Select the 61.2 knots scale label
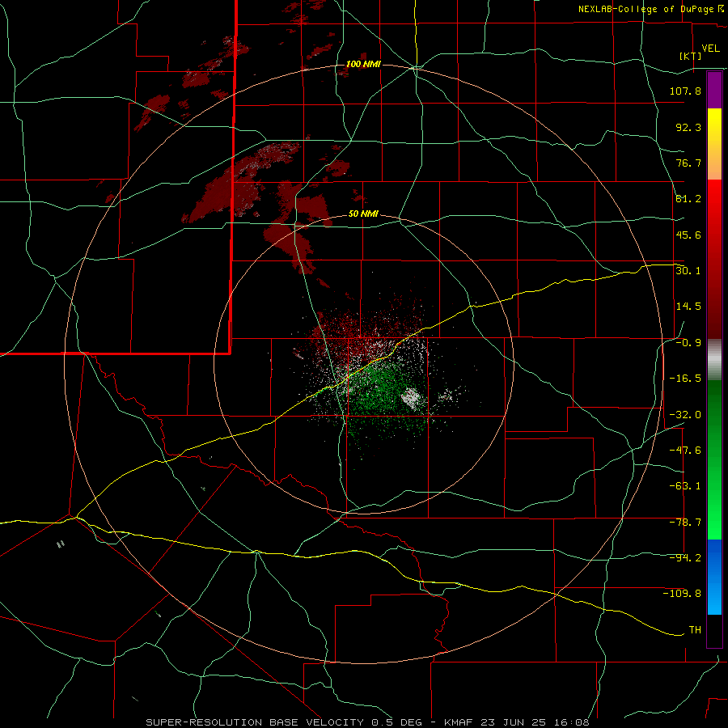Viewport: 728px width, 728px height. coord(688,199)
